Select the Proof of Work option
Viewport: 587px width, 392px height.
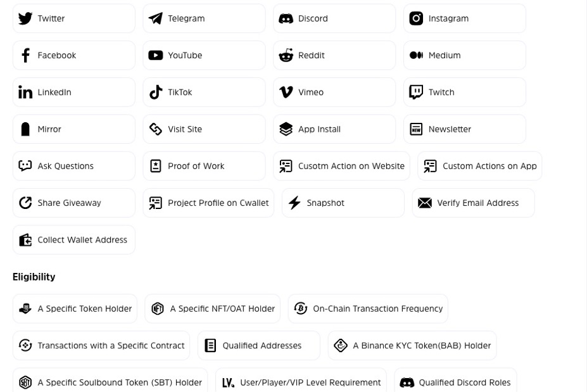click(x=204, y=166)
